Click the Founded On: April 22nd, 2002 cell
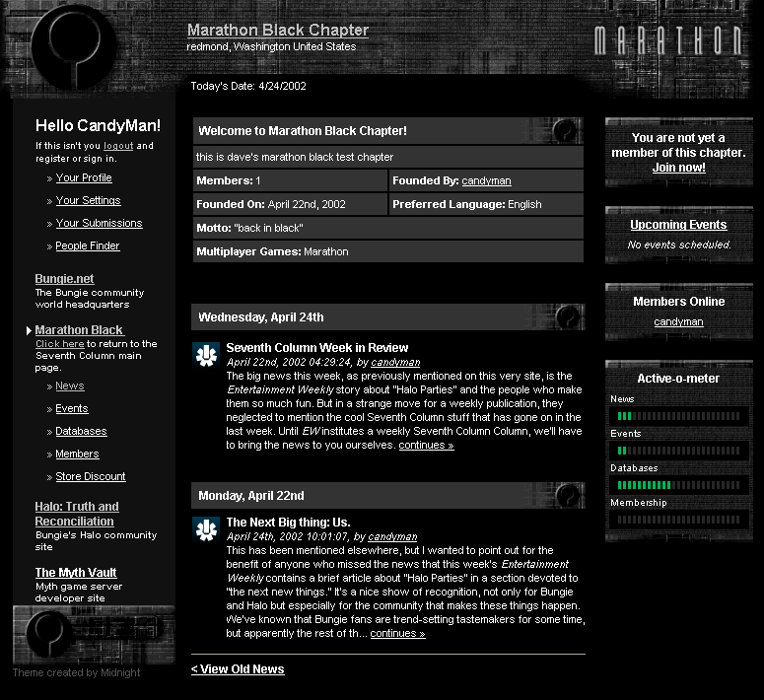 coord(290,204)
